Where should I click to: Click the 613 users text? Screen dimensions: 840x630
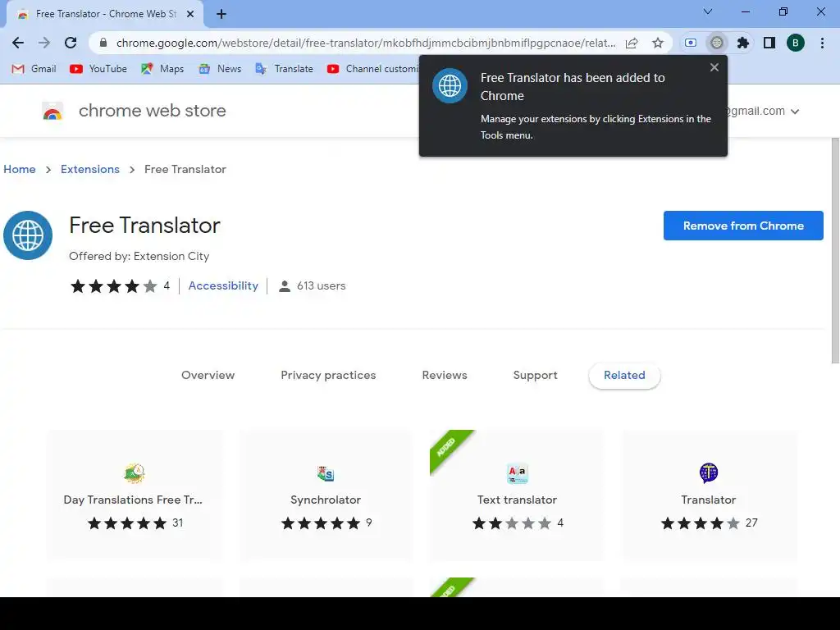tap(321, 286)
